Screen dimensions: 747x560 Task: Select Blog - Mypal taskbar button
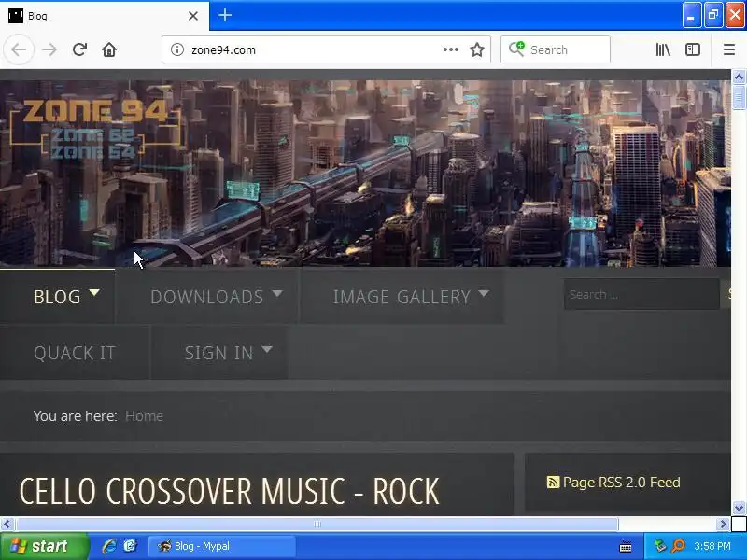click(222, 546)
